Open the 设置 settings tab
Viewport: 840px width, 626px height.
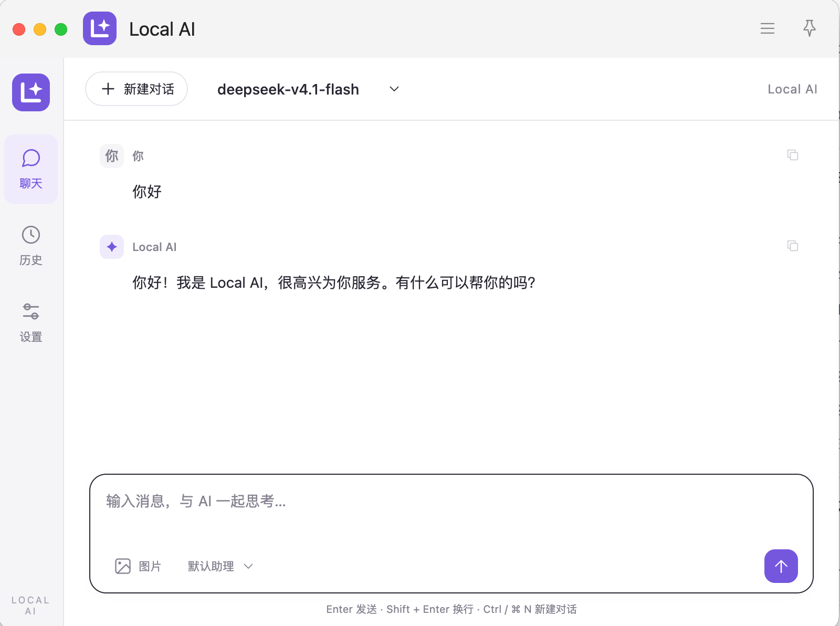[x=31, y=322]
